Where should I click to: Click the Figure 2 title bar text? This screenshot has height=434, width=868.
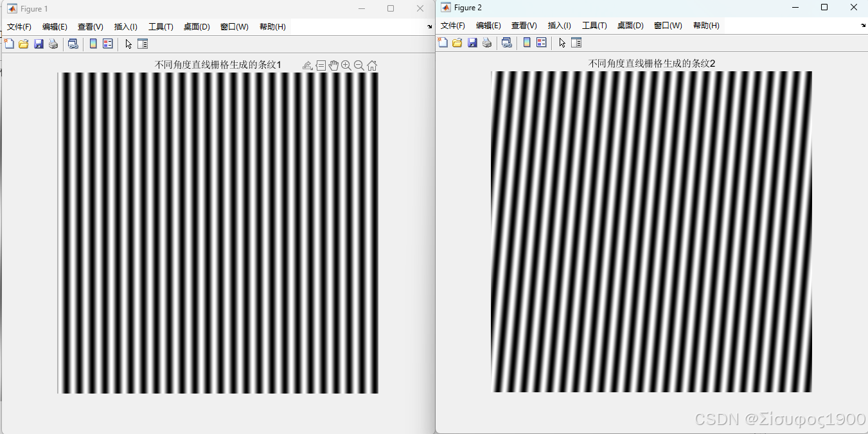(x=468, y=8)
